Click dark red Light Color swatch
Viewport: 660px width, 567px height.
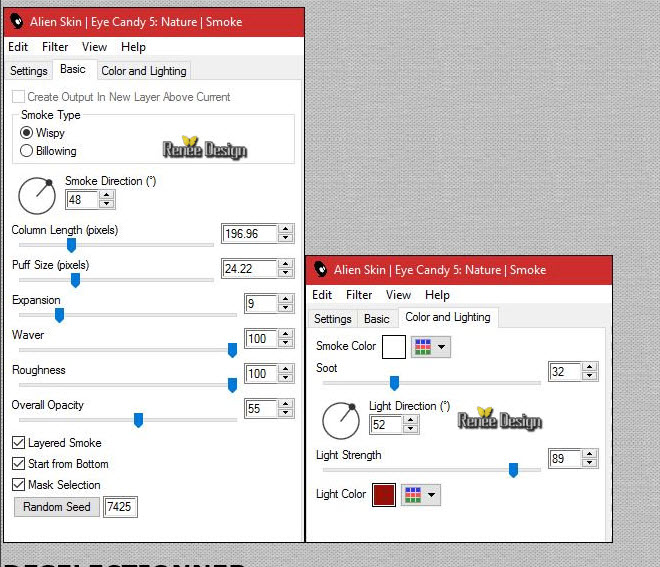tap(384, 495)
